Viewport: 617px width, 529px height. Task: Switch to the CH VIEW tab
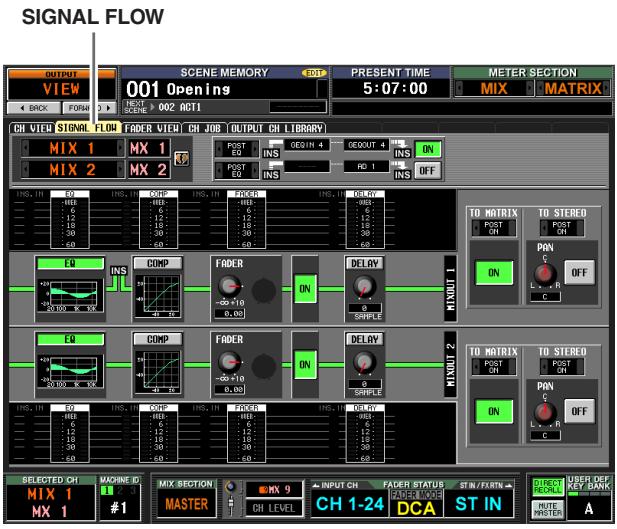[32, 128]
